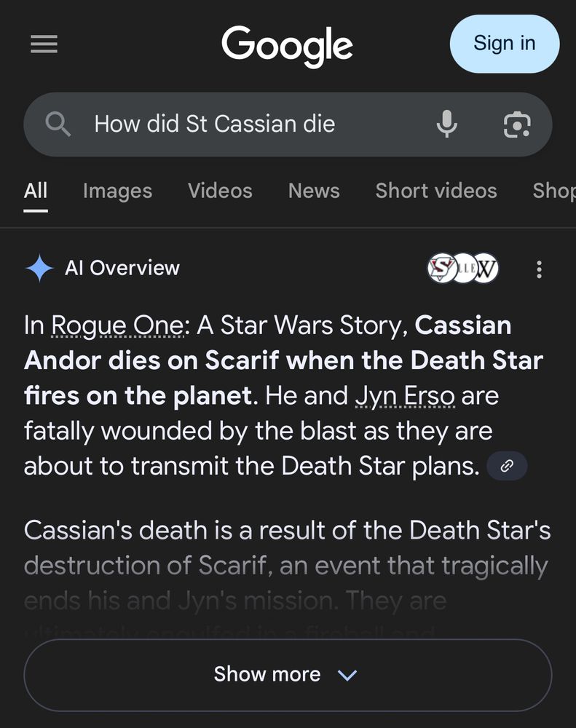This screenshot has height=728, width=576.
Task: Start a voice search with the microphone
Action: tap(447, 124)
